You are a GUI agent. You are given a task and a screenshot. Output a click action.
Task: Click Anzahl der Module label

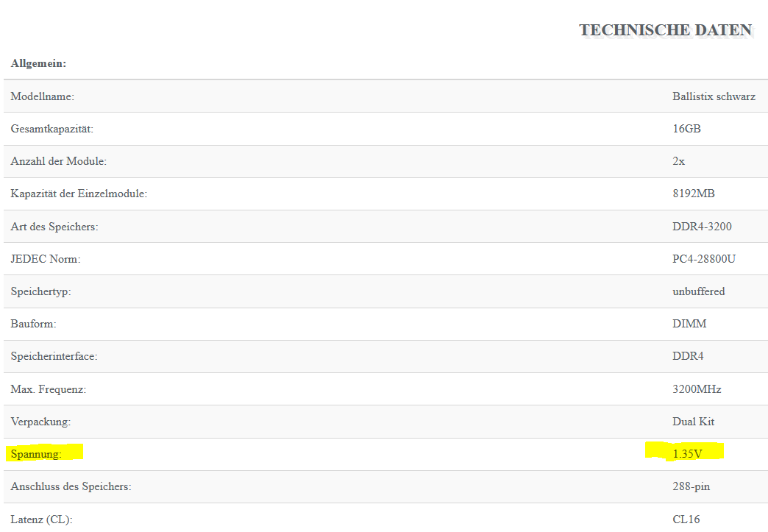(58, 161)
